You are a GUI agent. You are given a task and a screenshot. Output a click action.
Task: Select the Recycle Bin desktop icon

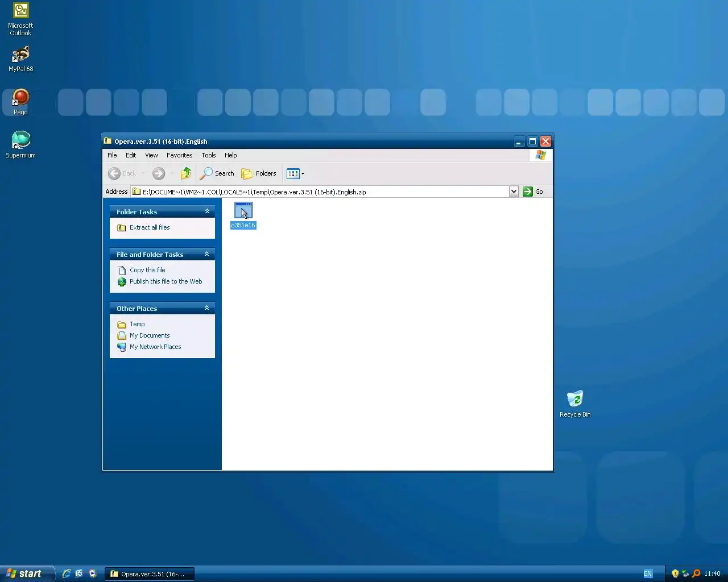tap(575, 404)
